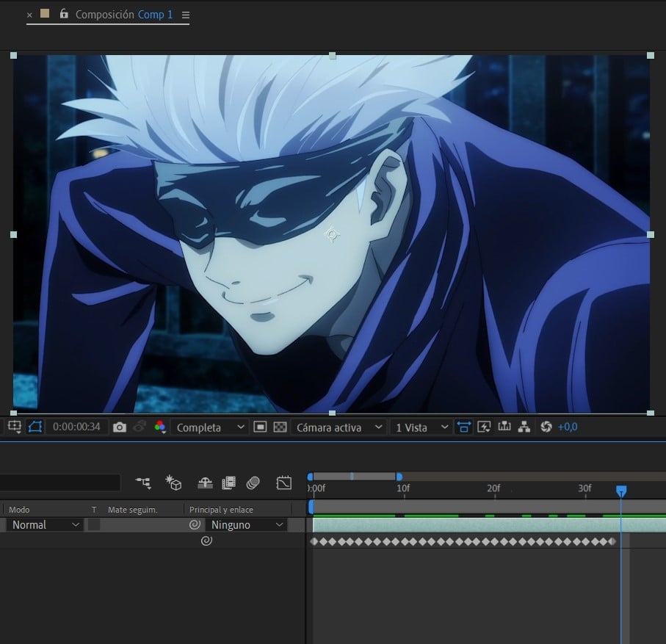Toggle the Region of Interest button
Image resolution: width=666 pixels, height=644 pixels.
coord(260,427)
